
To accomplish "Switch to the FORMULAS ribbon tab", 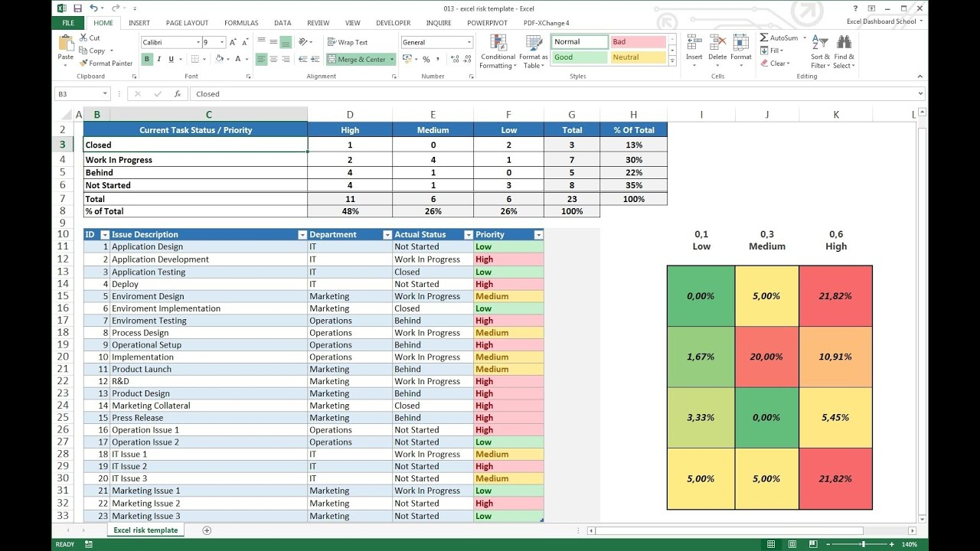I will click(x=241, y=23).
